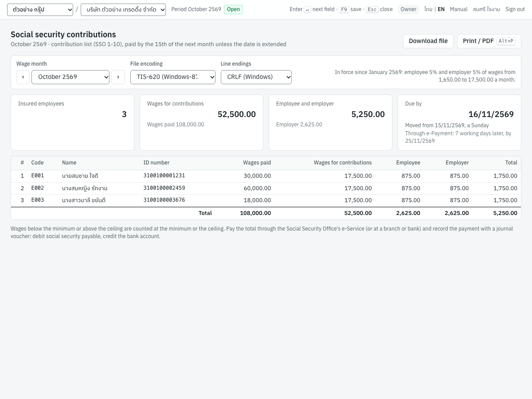
Task: Click the Code column header
Action: [x=37, y=163]
